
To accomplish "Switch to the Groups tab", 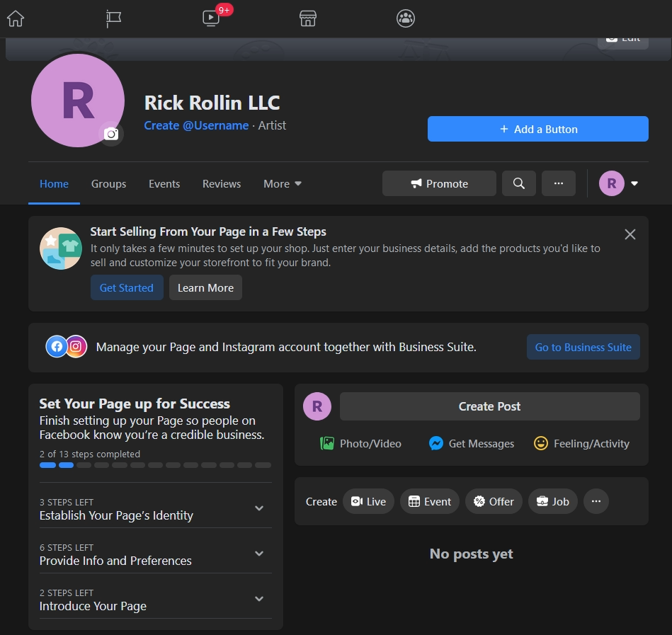I will point(108,184).
